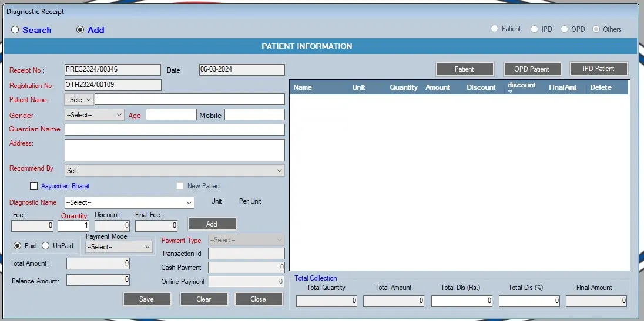Click the Save button
This screenshot has height=321, width=644.
(x=147, y=299)
